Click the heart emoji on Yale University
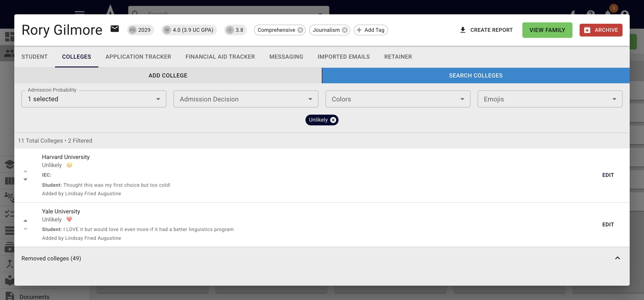 coord(69,219)
